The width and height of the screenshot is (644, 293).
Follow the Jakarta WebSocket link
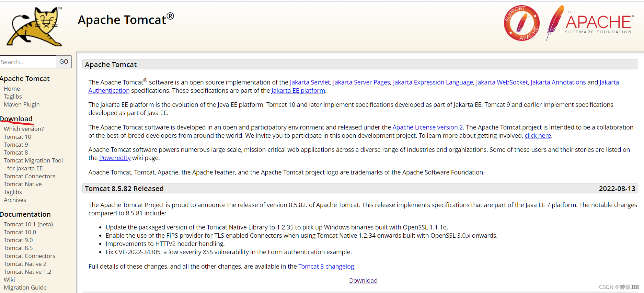tap(502, 82)
